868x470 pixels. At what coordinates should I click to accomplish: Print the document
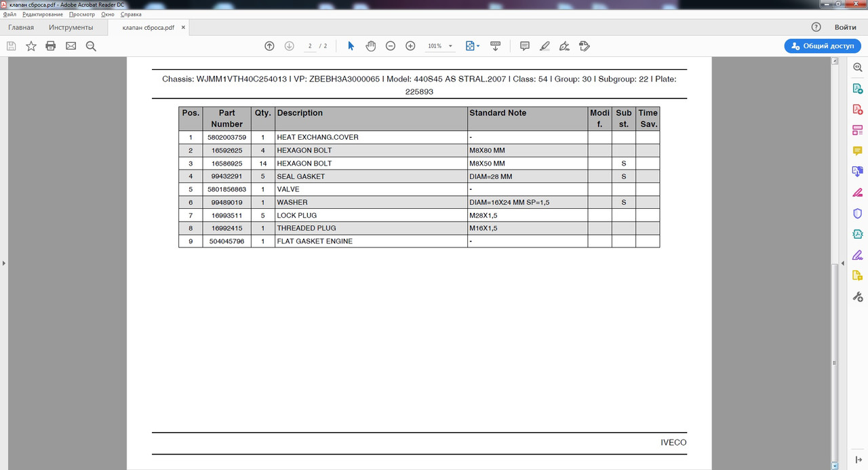point(50,46)
